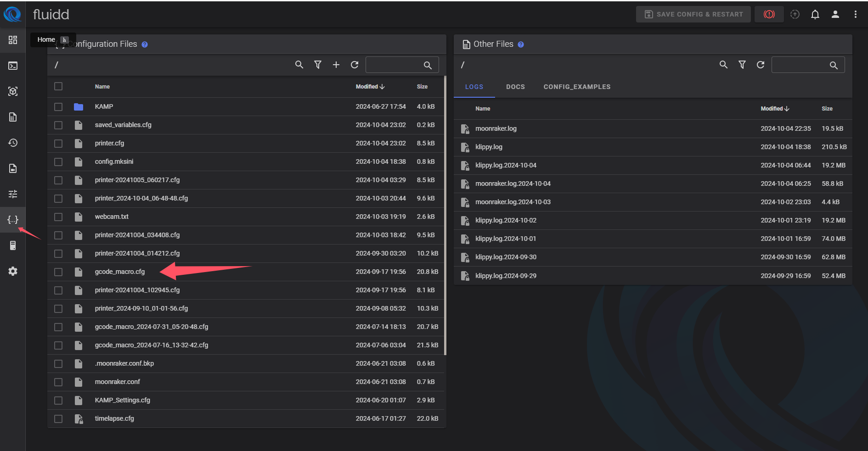Refresh the Configuration Files list
Image resolution: width=868 pixels, height=451 pixels.
(x=355, y=65)
